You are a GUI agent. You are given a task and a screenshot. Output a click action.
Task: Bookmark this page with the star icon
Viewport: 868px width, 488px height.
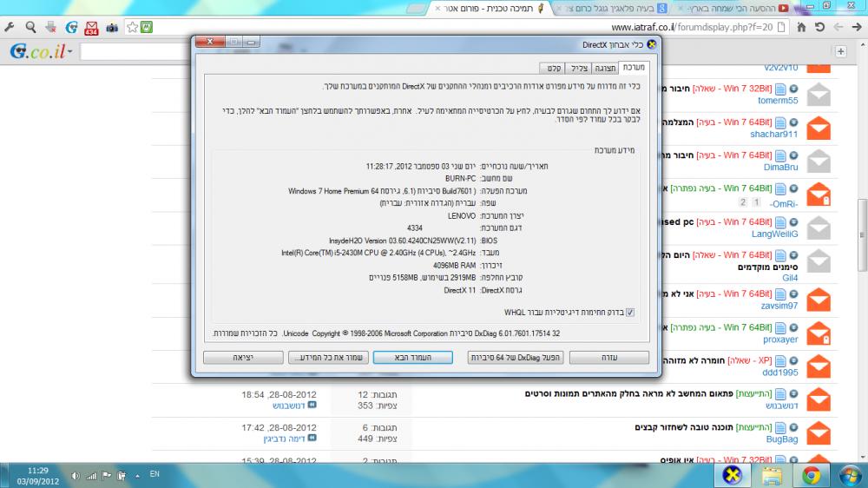132,27
